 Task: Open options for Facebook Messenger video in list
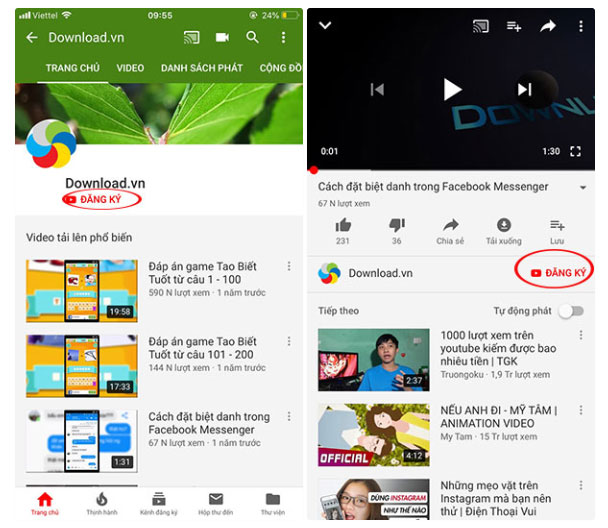289,416
